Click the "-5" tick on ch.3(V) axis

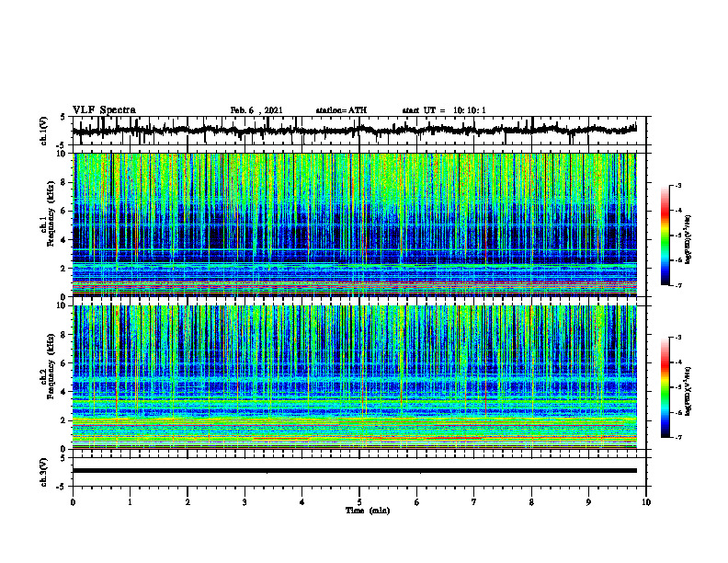pyautogui.click(x=62, y=487)
